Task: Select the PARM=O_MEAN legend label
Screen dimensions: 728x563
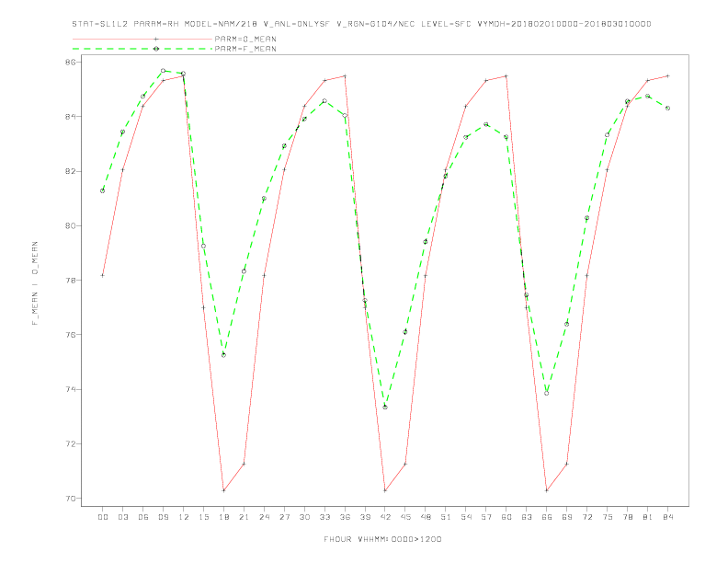Action: [x=245, y=39]
